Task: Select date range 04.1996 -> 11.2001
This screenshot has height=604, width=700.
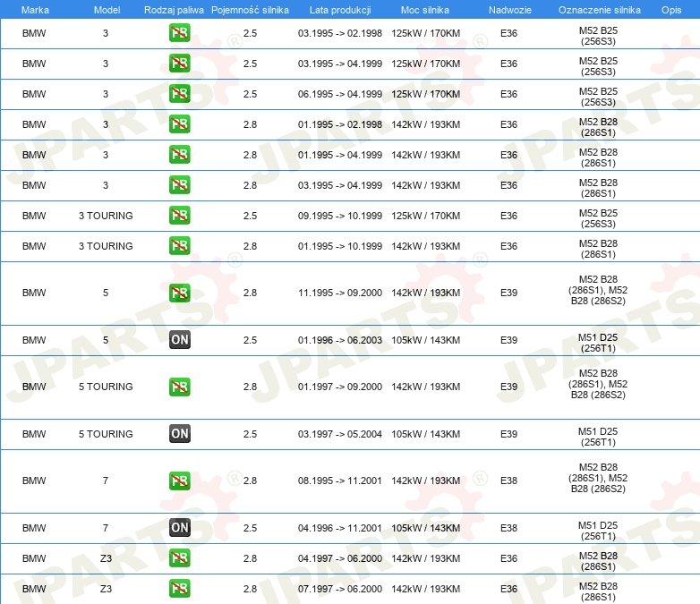Action: (340, 528)
